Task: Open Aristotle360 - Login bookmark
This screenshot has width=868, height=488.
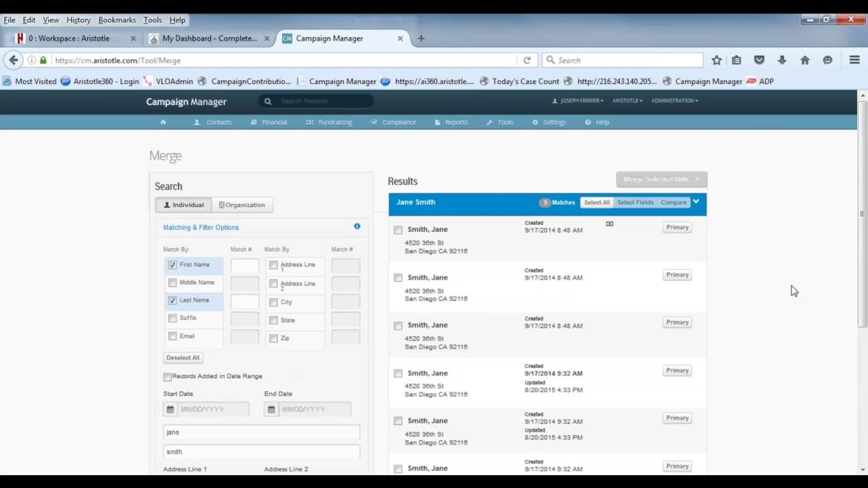Action: [x=100, y=81]
